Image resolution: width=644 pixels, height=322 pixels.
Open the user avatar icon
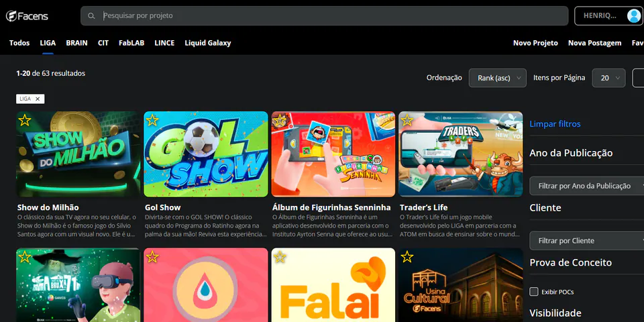(x=634, y=16)
